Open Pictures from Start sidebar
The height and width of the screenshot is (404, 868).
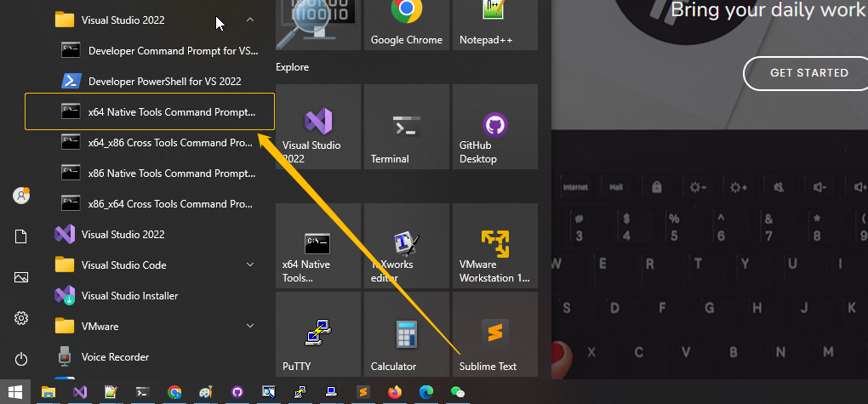click(x=21, y=277)
